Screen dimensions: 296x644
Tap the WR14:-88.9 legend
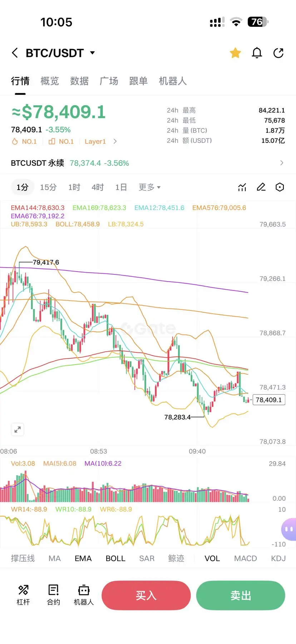tap(29, 509)
